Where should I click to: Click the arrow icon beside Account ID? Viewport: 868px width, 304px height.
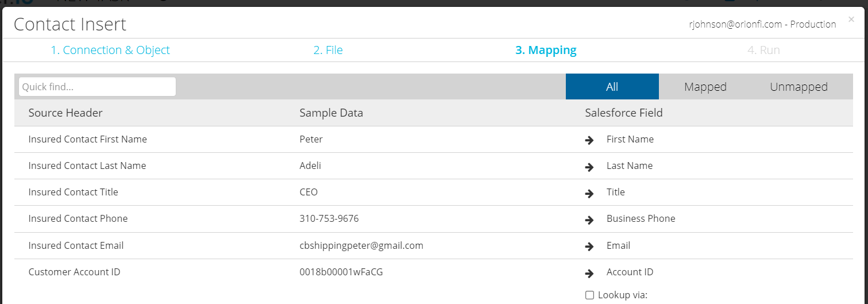(589, 273)
